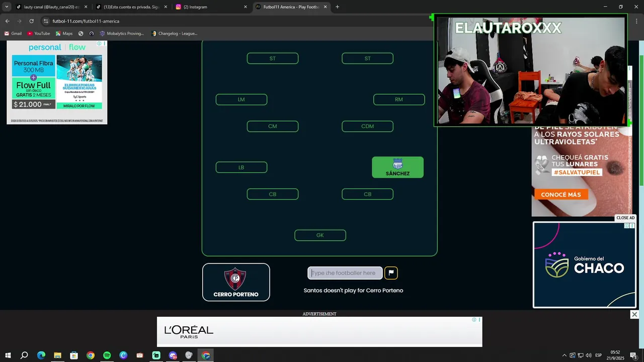Click the AdChoices icon on L'Oréal banner
The image size is (644, 362).
click(x=474, y=320)
